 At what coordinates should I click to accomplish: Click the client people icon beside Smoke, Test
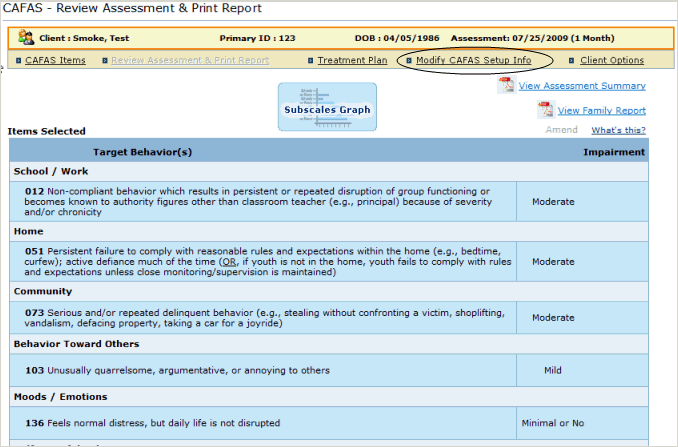point(26,38)
